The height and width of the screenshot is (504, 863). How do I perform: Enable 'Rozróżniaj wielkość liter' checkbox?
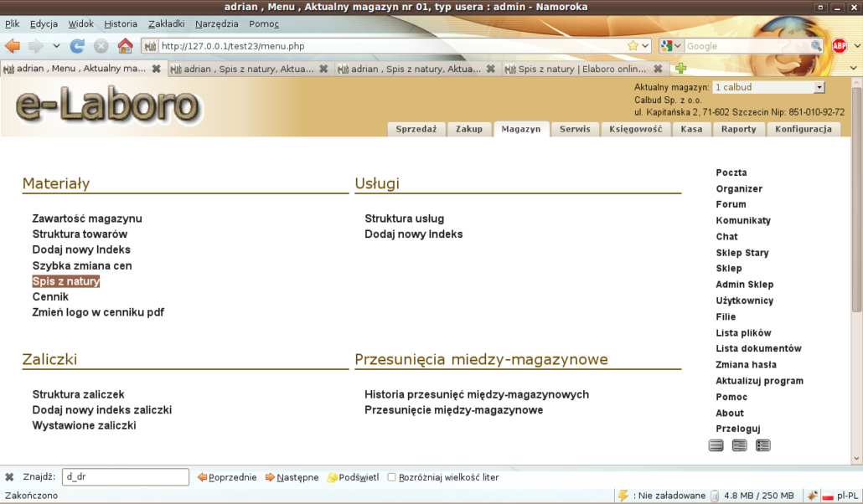pos(391,477)
